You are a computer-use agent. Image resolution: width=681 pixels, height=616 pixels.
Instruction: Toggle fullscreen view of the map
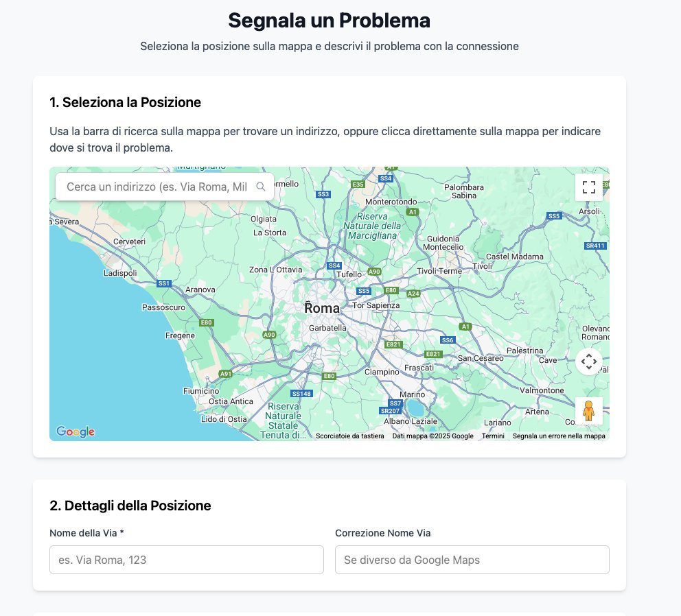[x=588, y=187]
